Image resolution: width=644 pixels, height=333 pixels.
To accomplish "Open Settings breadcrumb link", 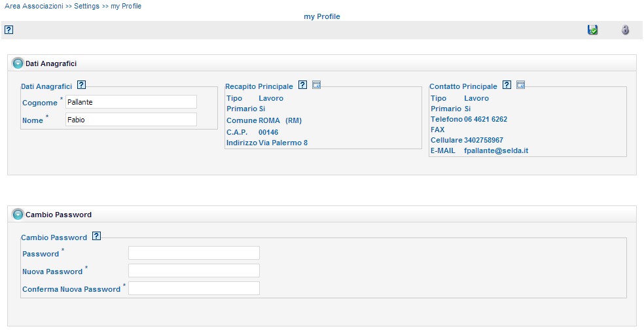I will (x=86, y=6).
